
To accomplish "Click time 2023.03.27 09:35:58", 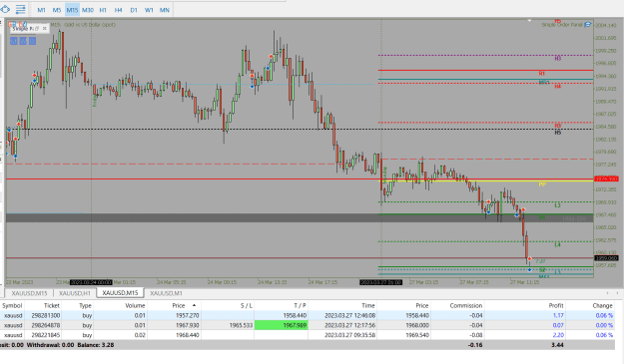I will 349,335.
